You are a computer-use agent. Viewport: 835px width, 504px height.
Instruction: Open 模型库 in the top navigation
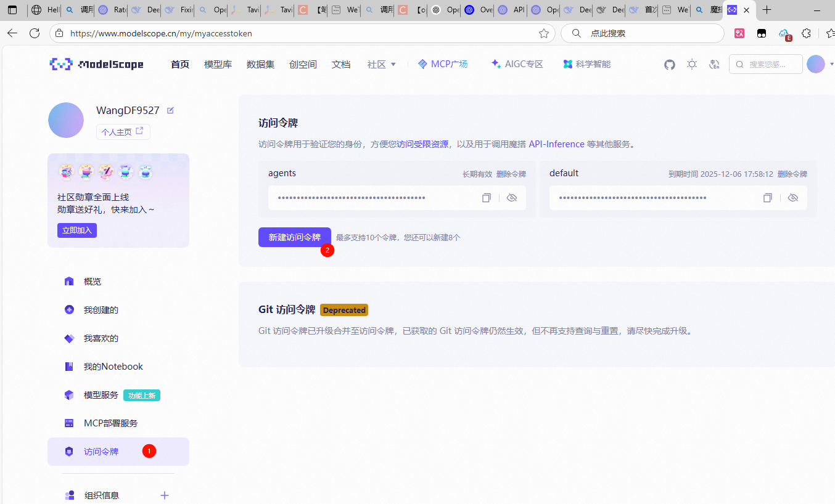[218, 64]
